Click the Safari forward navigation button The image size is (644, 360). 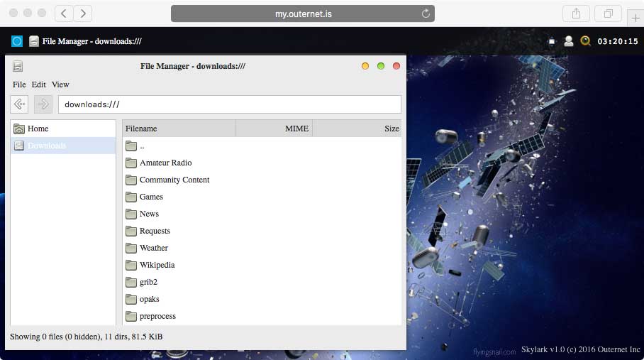click(83, 13)
